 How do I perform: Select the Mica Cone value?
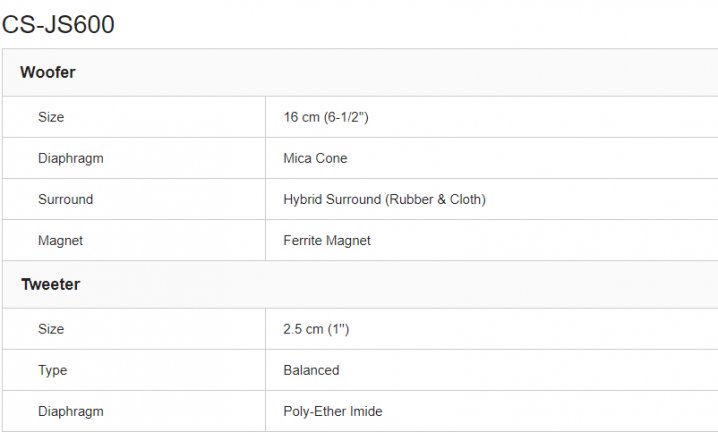click(x=315, y=158)
